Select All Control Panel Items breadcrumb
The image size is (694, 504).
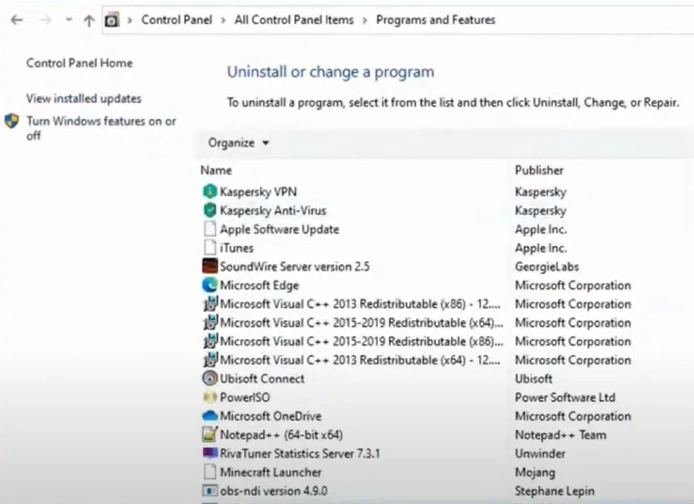click(294, 20)
